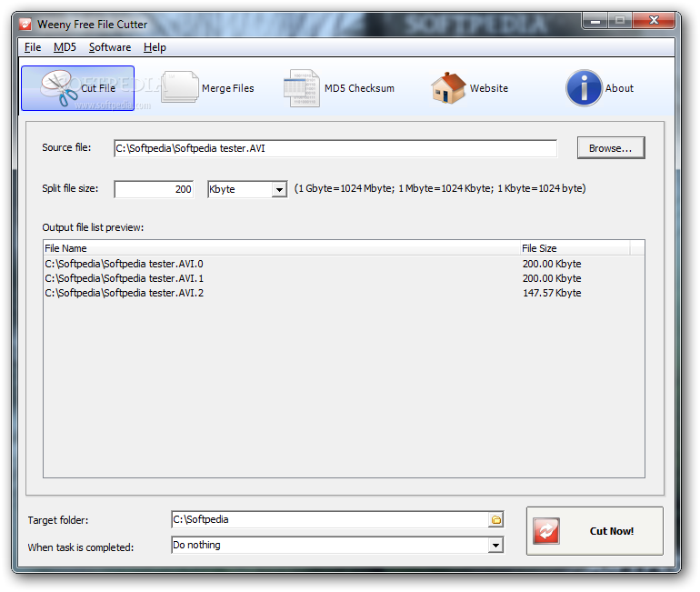Select row 'Softpedia tester.AVI.2'

[344, 293]
